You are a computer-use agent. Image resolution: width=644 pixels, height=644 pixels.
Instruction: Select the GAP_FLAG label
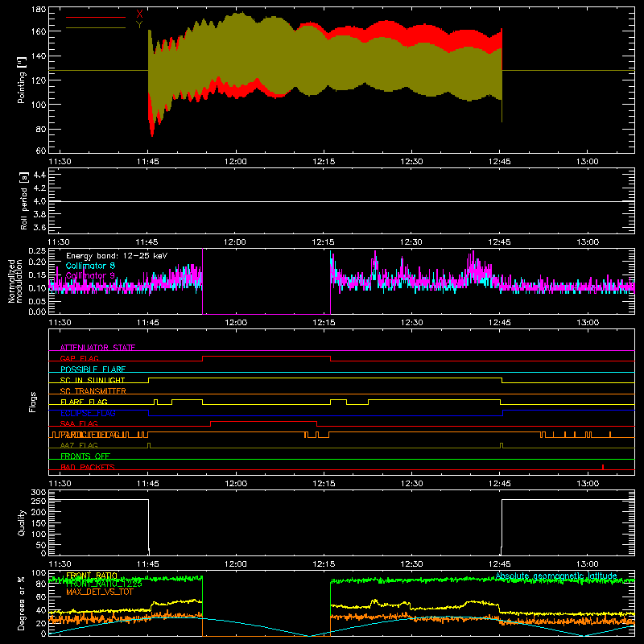click(79, 358)
